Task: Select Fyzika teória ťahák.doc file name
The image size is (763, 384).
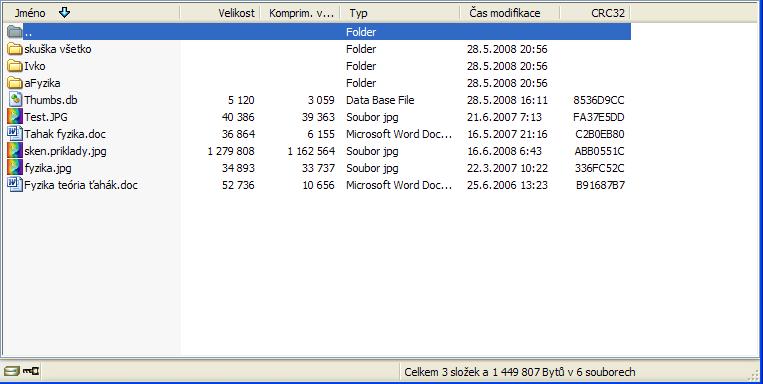Action: coord(81,185)
